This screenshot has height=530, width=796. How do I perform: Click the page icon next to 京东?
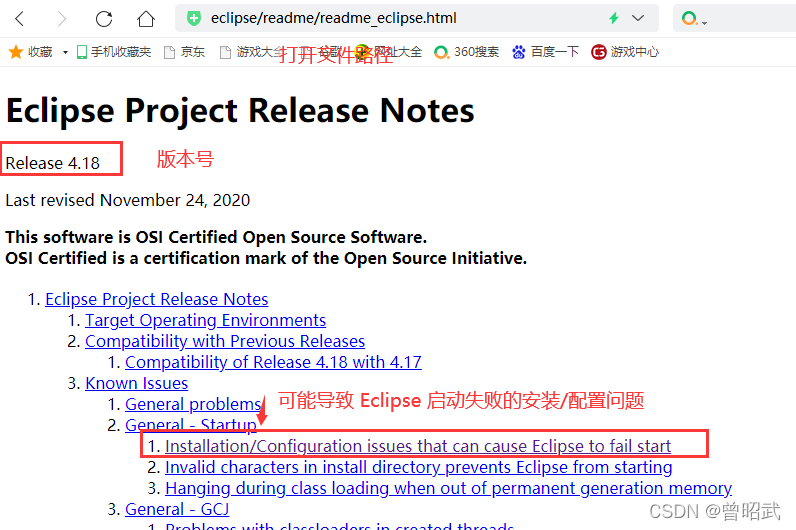(170, 52)
